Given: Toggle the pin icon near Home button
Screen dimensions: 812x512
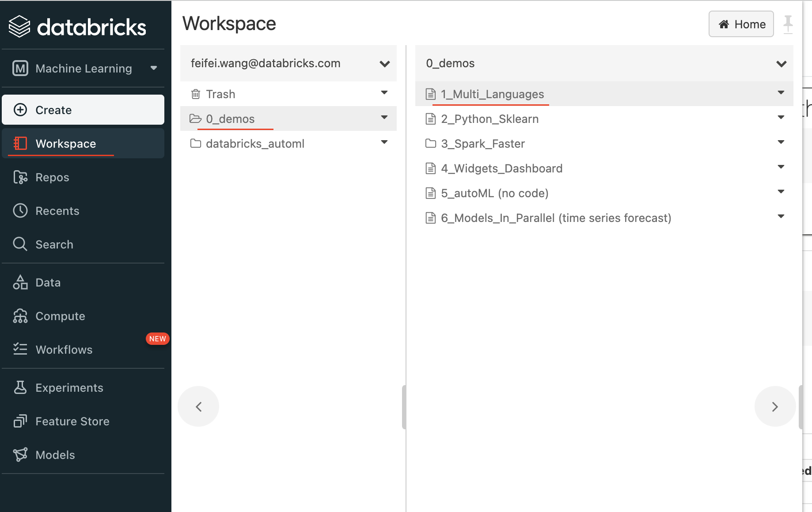Looking at the screenshot, I should point(788,24).
